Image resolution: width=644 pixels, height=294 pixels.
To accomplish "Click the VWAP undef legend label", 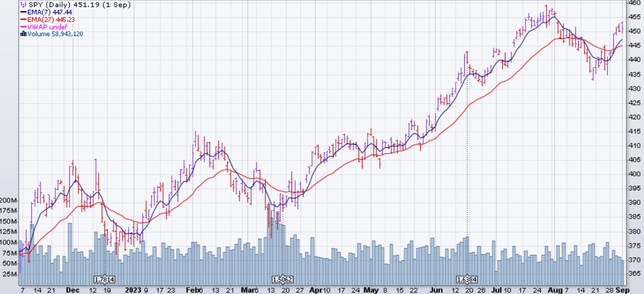I will click(x=47, y=27).
